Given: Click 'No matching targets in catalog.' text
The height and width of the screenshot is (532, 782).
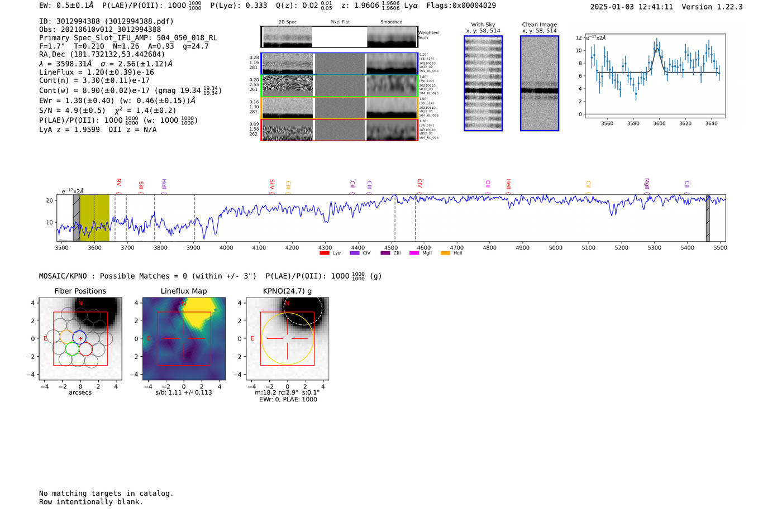Looking at the screenshot, I should point(106,493).
